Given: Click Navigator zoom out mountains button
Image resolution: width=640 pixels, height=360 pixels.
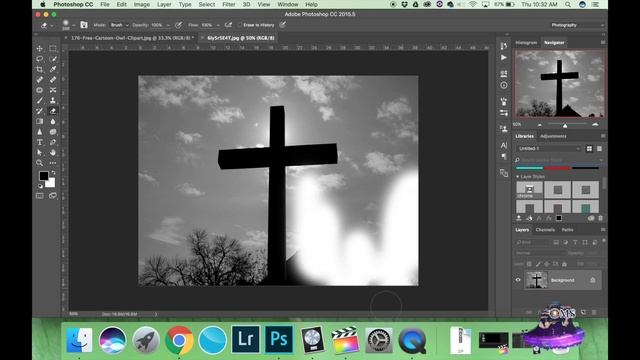Looking at the screenshot, I should tap(540, 125).
